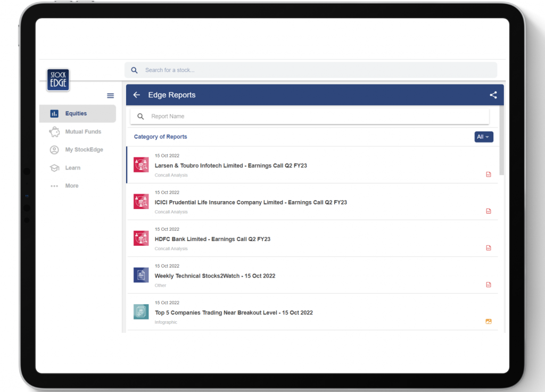Focus the Report Name search field
Image resolution: width=545 pixels, height=392 pixels.
point(310,116)
